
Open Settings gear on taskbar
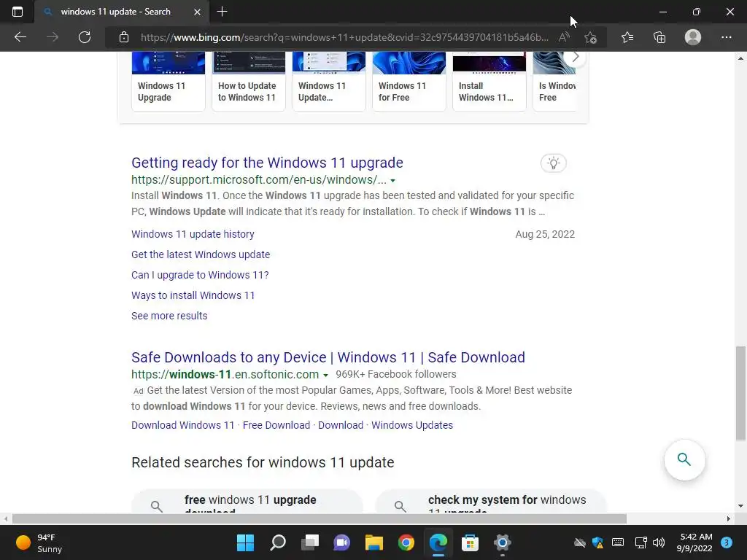point(502,542)
